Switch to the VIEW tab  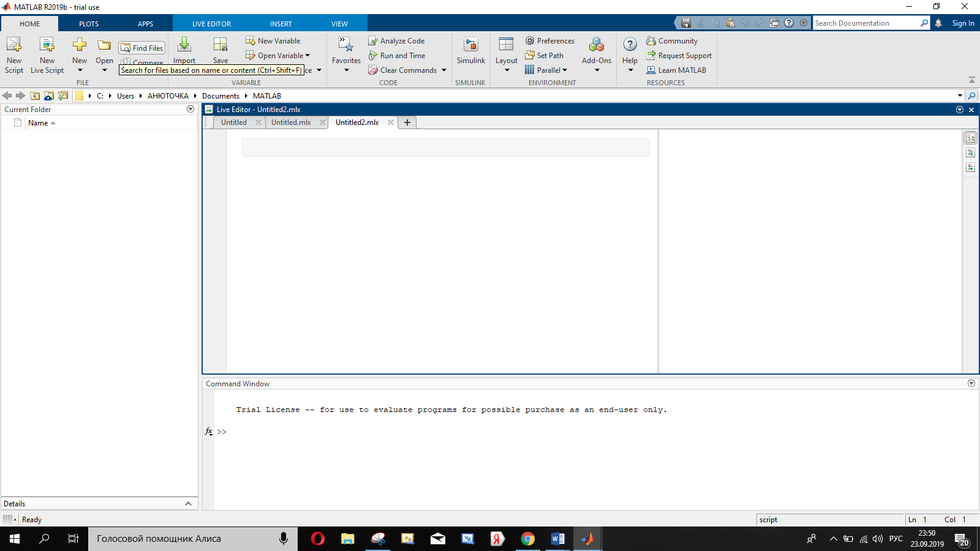339,24
